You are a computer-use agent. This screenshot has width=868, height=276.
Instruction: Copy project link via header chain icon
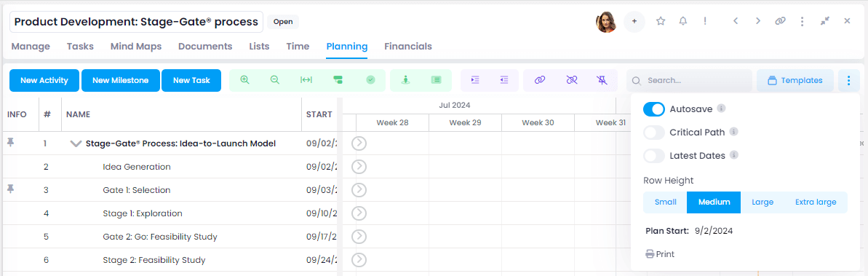[780, 21]
